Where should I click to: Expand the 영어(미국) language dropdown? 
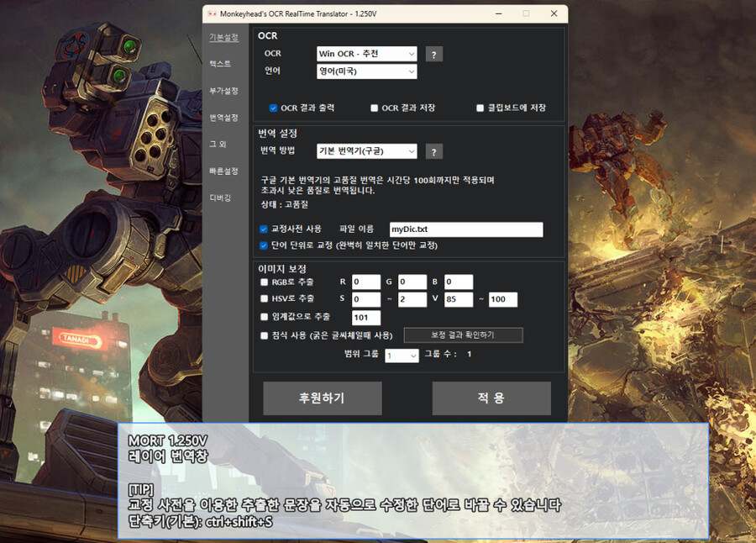coord(367,71)
